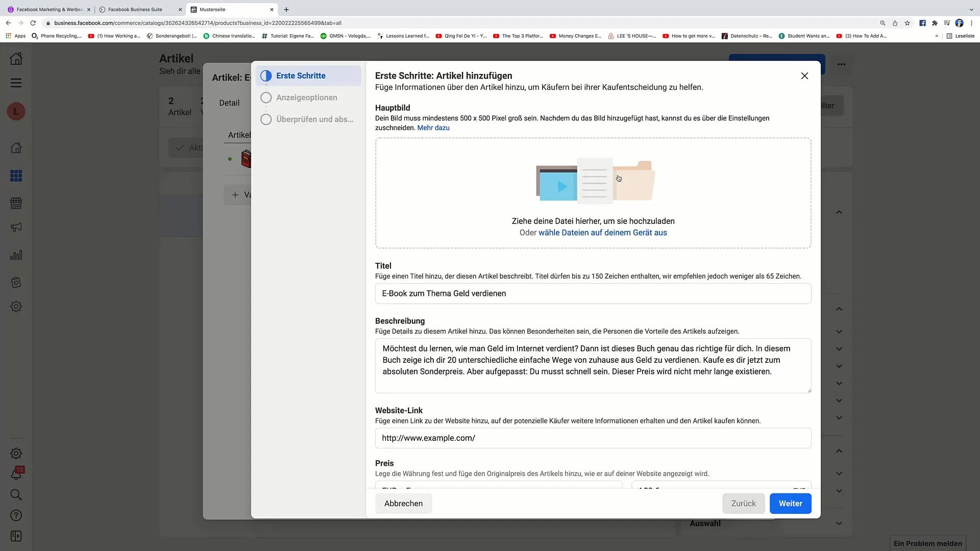
Task: Click into the Website-Link input field
Action: pos(593,438)
